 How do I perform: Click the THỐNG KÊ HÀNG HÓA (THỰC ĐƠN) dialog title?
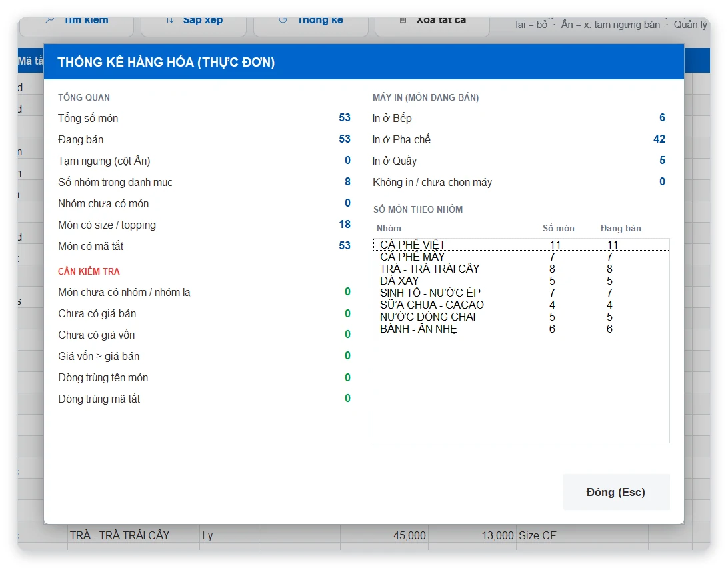166,62
